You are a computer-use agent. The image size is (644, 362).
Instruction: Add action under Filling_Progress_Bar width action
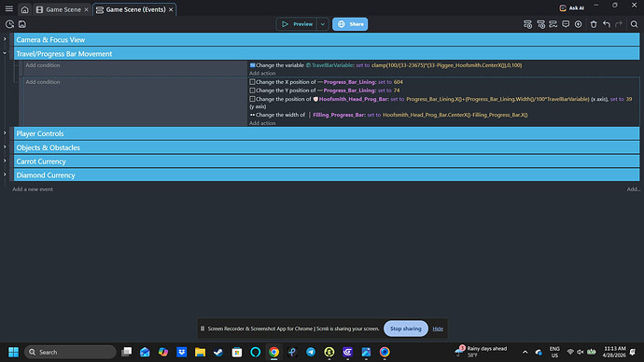click(262, 123)
